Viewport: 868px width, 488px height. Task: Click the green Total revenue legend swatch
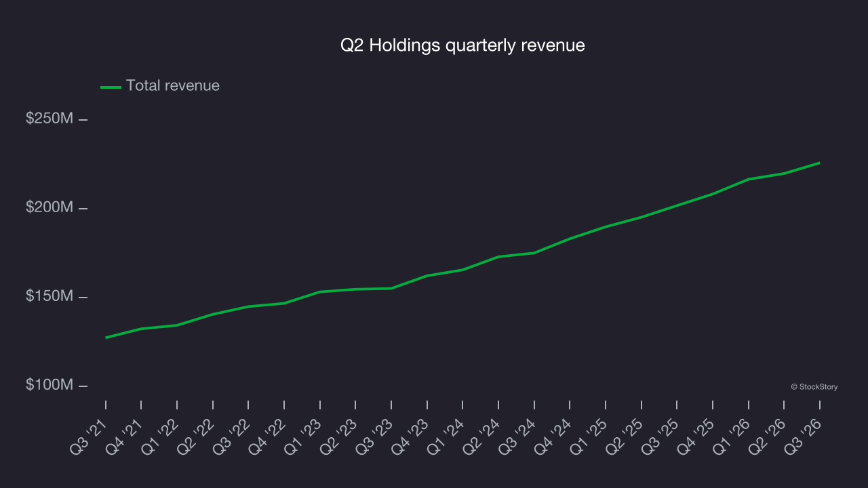[111, 87]
